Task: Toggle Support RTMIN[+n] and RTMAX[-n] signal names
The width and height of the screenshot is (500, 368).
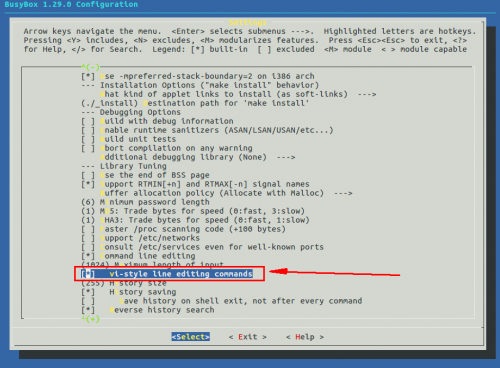Action: [195, 184]
